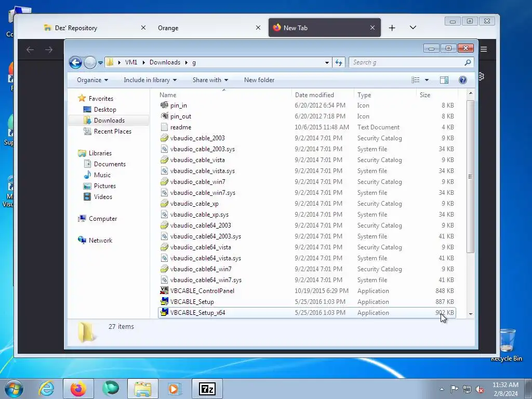
Task: Select the vbaudio_cable_xp.sys file icon
Action: (x=164, y=215)
